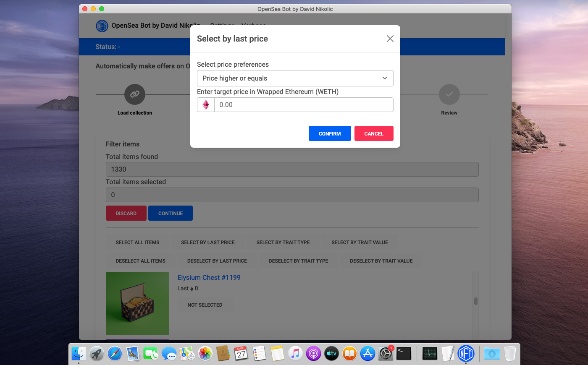Open Calendar from the dock
Screen dimensions: 588x365
click(x=241, y=354)
